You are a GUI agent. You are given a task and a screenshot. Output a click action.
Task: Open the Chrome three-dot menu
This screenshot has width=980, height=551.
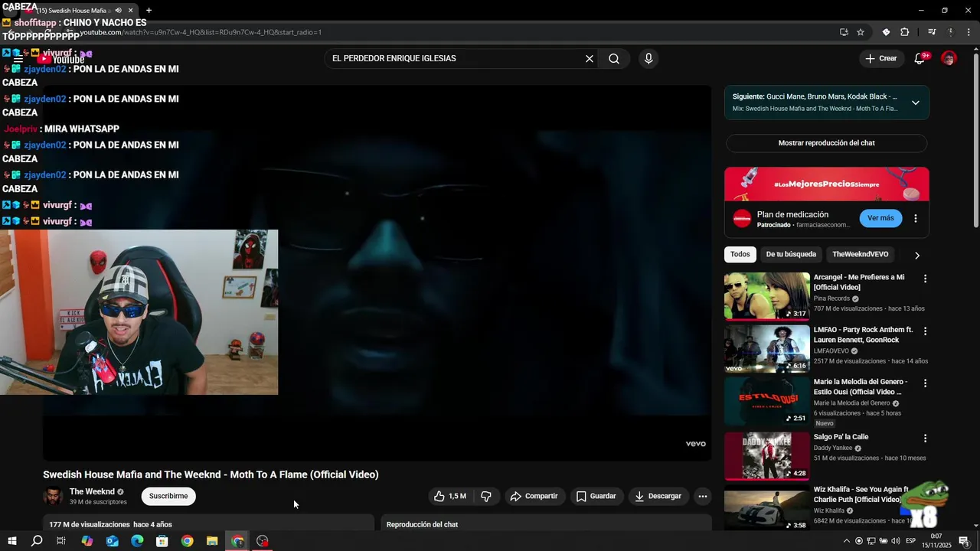tap(969, 32)
